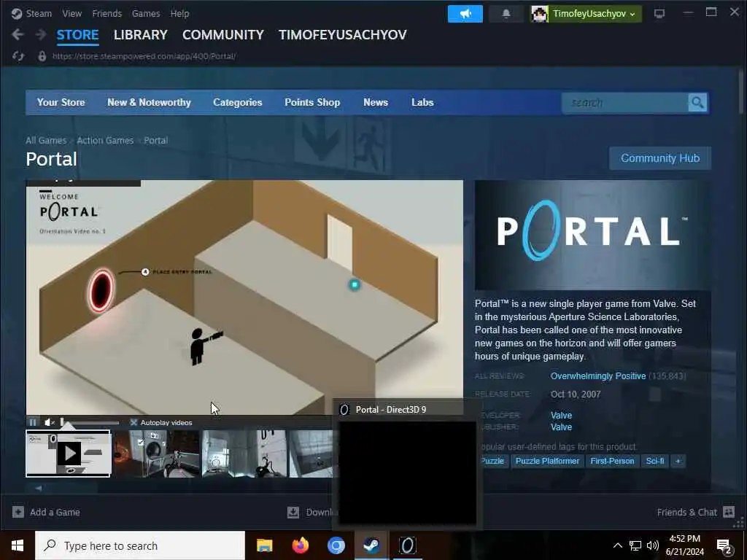Go forward with the right arrow
747x560 pixels.
[41, 34]
